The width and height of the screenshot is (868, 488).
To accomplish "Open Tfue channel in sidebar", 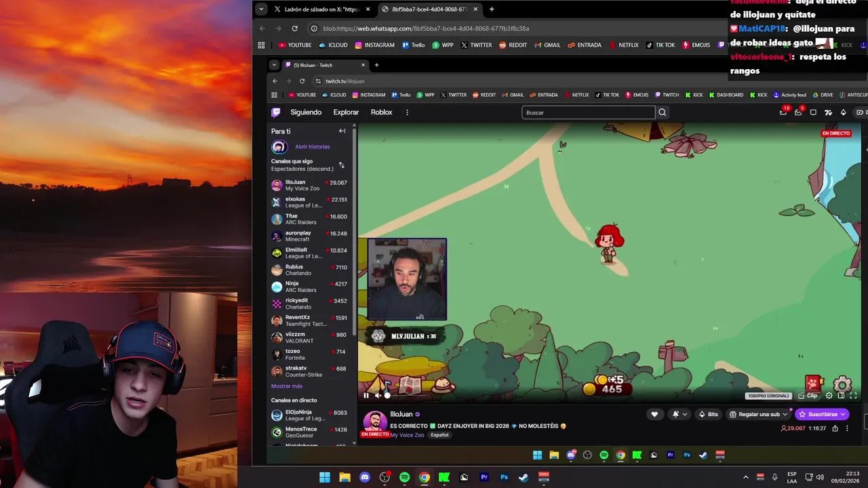I will click(x=309, y=219).
